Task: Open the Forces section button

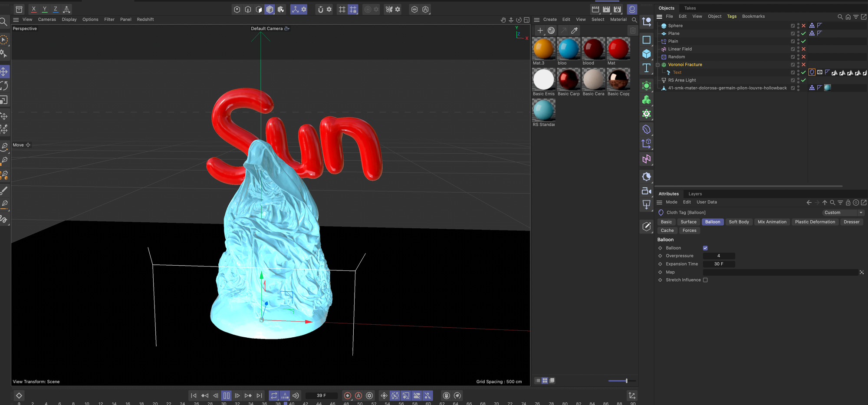Action: [689, 230]
